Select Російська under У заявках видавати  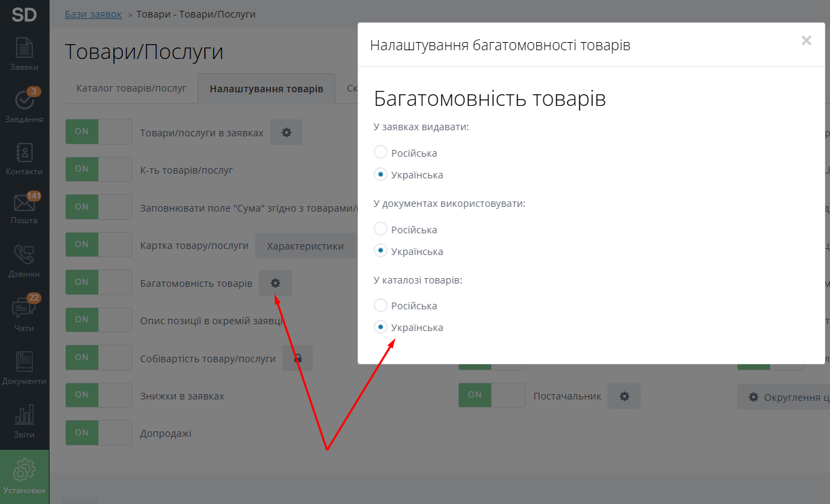[381, 153]
